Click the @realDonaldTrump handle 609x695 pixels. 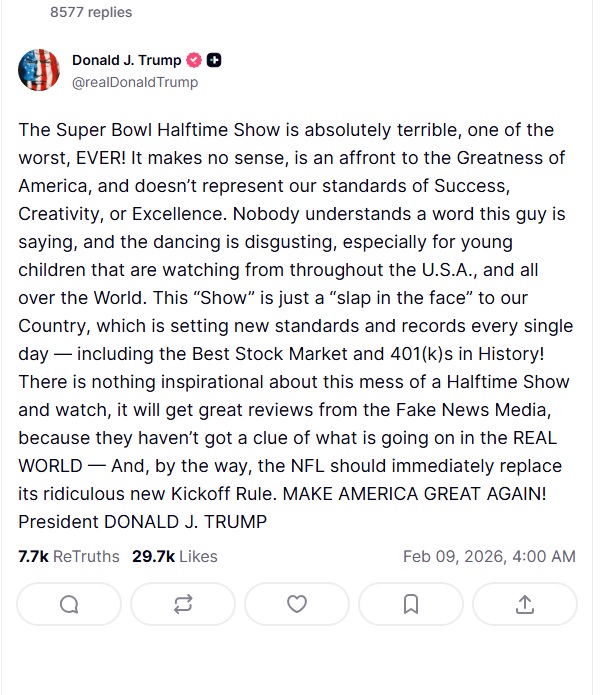click(x=134, y=82)
